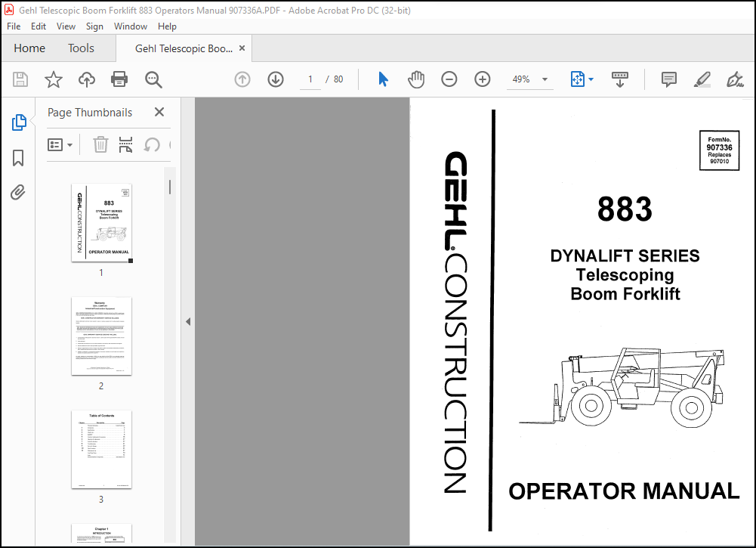
Task: Click the fit page view icon
Action: coord(577,79)
